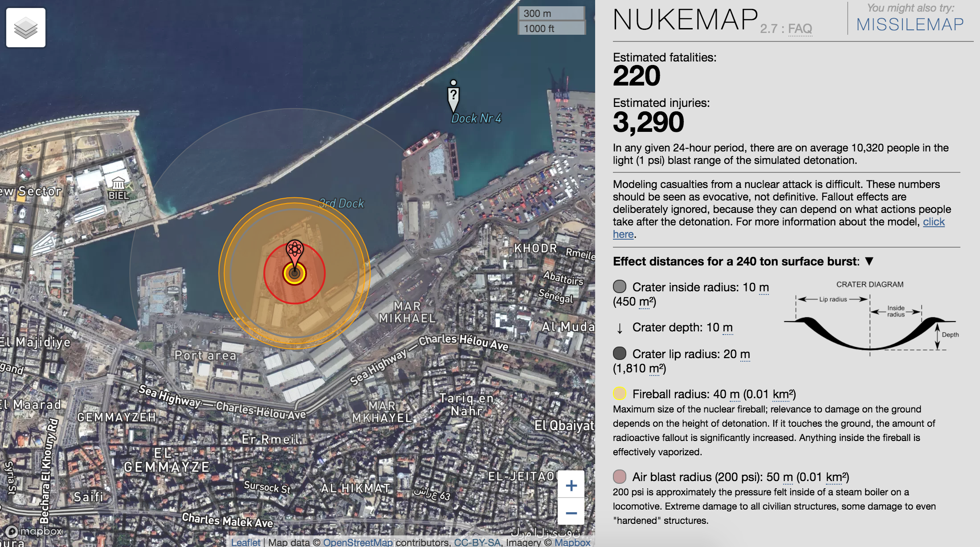Click the crater lip radius dark swatch
The image size is (980, 547).
click(620, 354)
